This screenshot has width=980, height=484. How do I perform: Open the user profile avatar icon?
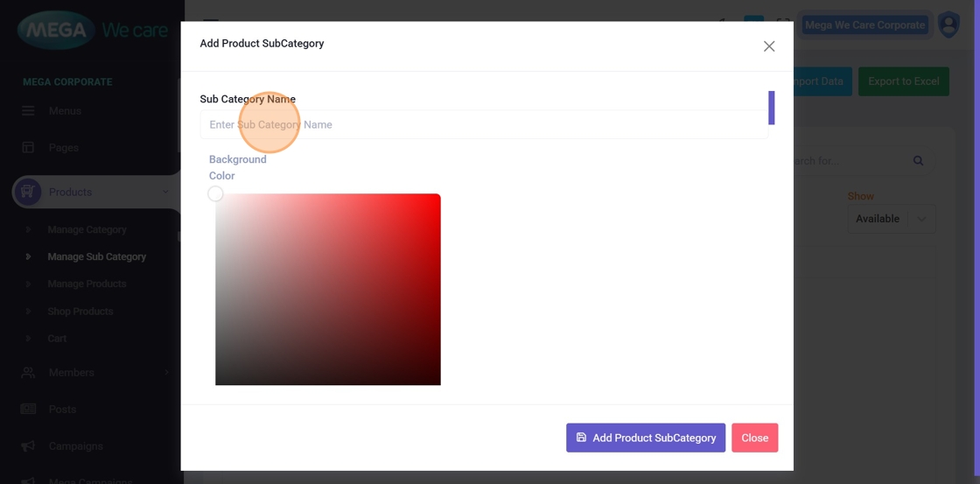click(x=948, y=25)
